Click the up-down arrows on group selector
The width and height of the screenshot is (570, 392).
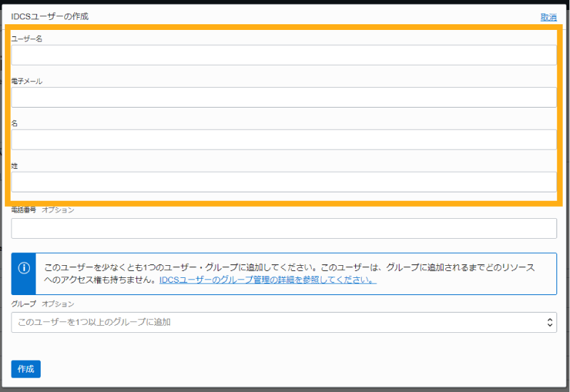[549, 322]
